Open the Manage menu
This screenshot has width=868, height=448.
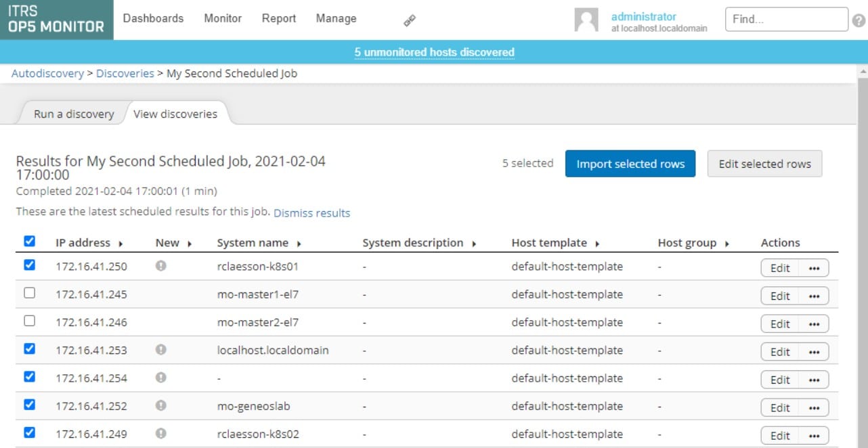336,19
